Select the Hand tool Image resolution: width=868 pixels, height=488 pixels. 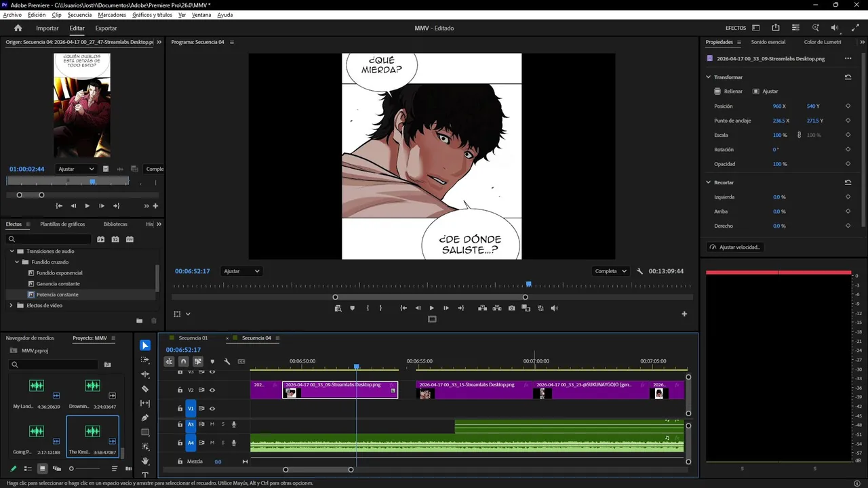point(145,461)
